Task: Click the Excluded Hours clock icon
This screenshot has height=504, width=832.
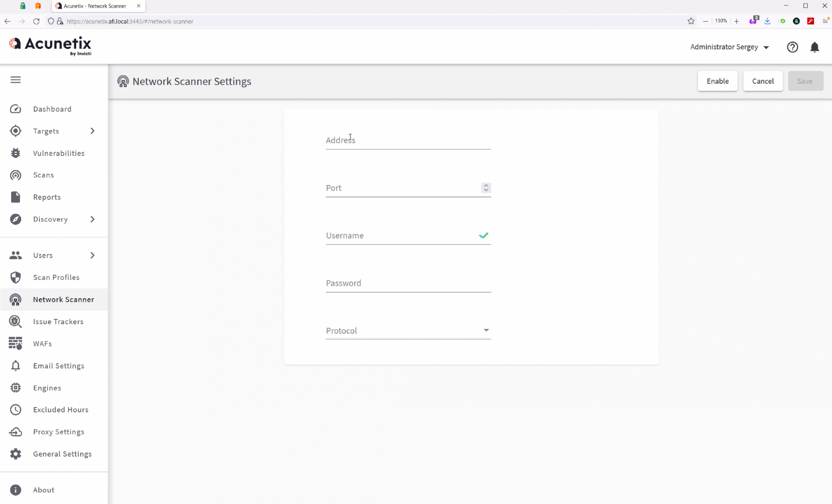Action: click(15, 410)
